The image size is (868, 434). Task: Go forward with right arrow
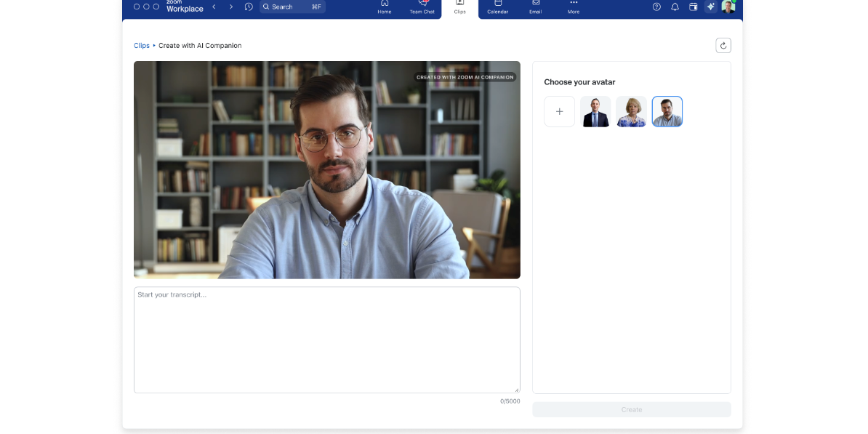coord(231,7)
